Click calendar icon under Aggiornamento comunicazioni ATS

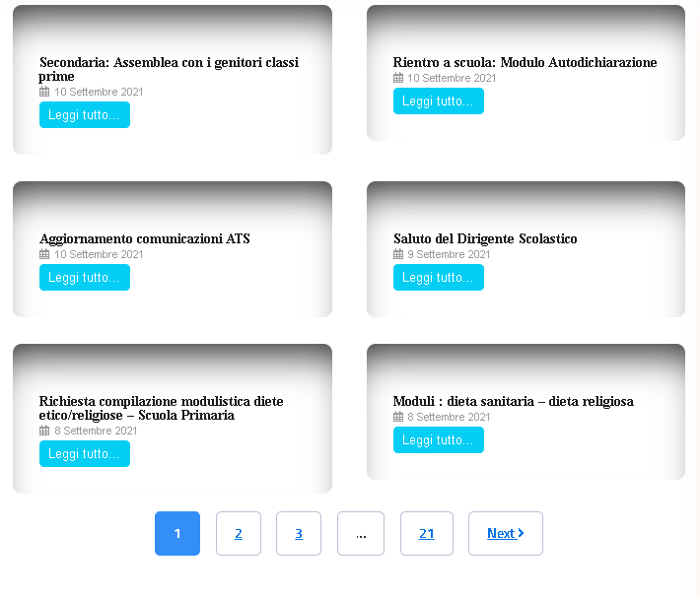pos(44,254)
